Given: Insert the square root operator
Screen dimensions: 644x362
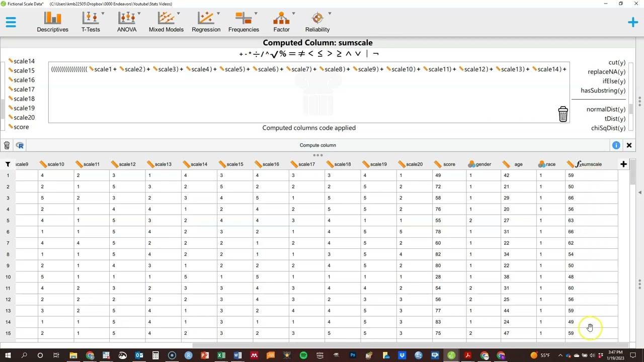Looking at the screenshot, I should point(274,54).
